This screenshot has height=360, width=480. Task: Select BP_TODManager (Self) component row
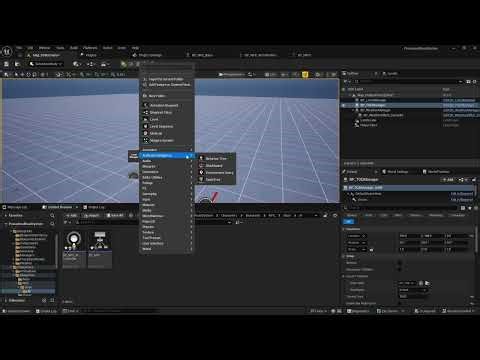[x=408, y=188]
